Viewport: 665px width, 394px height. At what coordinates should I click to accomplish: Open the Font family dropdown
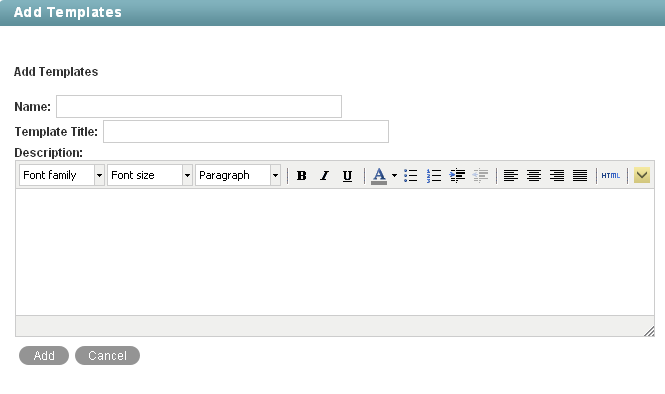[x=61, y=175]
